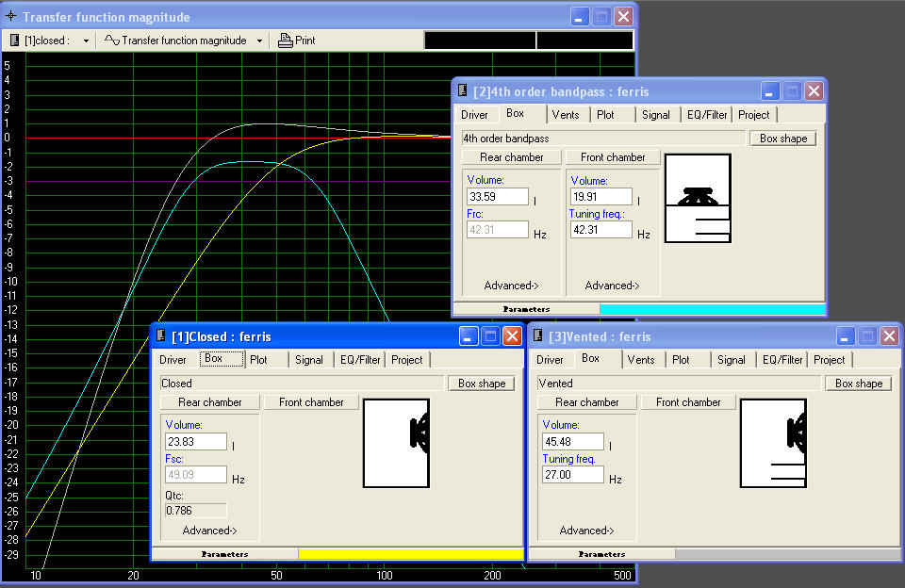Click the bandpass enclosure diagram thumbnail
Screen dimensions: 905x588
(698, 198)
